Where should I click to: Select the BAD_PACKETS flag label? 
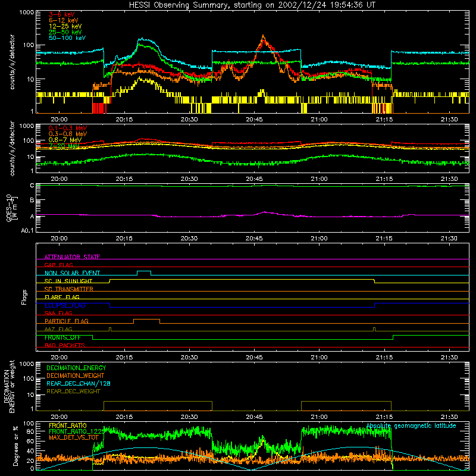65,345
